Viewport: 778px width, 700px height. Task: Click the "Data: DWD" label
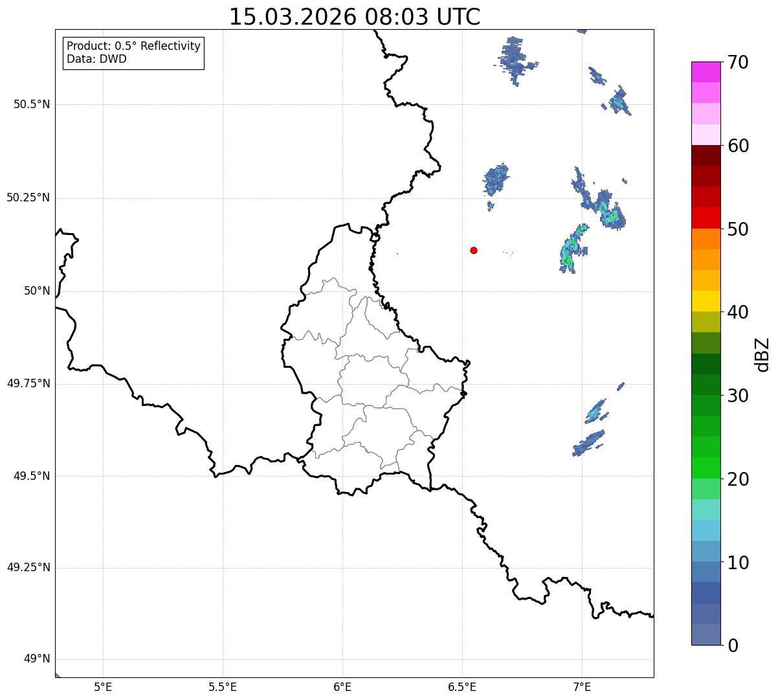(x=96, y=60)
